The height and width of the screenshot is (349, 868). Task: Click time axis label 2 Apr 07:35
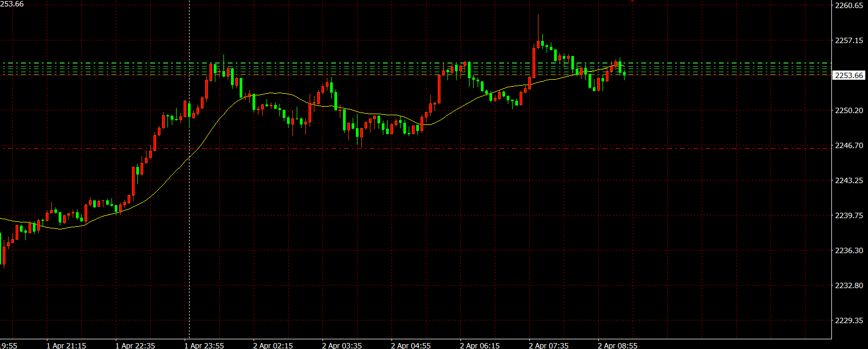click(549, 345)
